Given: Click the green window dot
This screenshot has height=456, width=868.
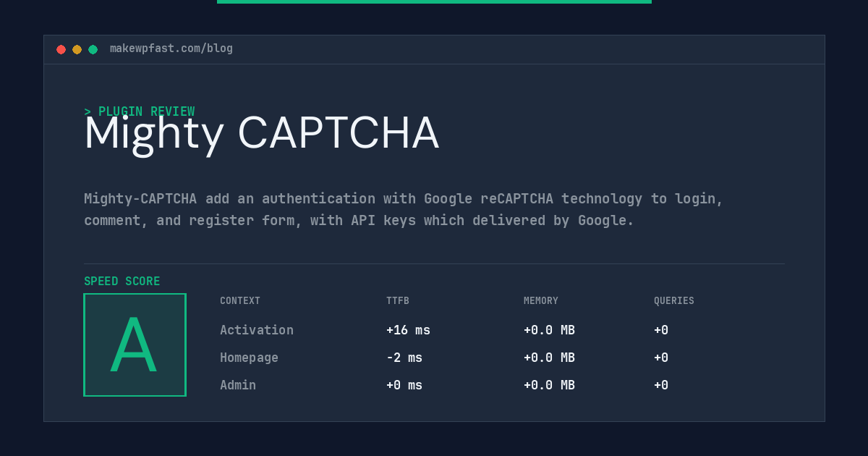Looking at the screenshot, I should [x=93, y=50].
